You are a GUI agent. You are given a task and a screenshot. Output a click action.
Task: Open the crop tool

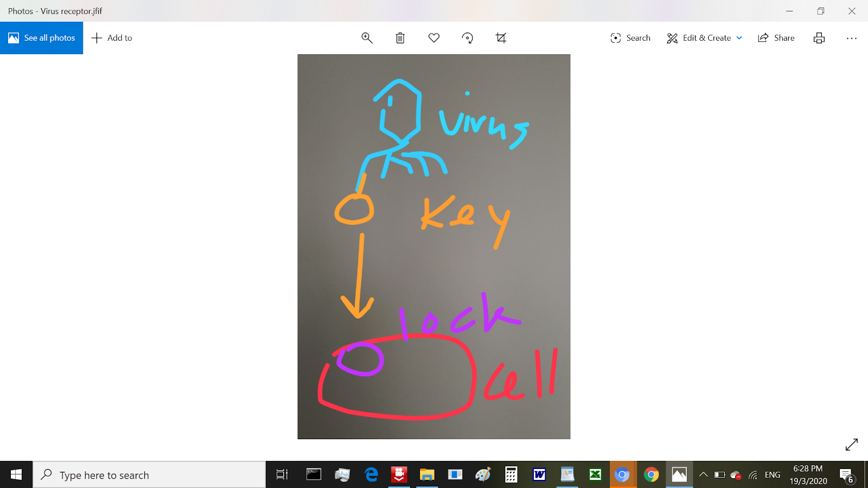point(501,38)
